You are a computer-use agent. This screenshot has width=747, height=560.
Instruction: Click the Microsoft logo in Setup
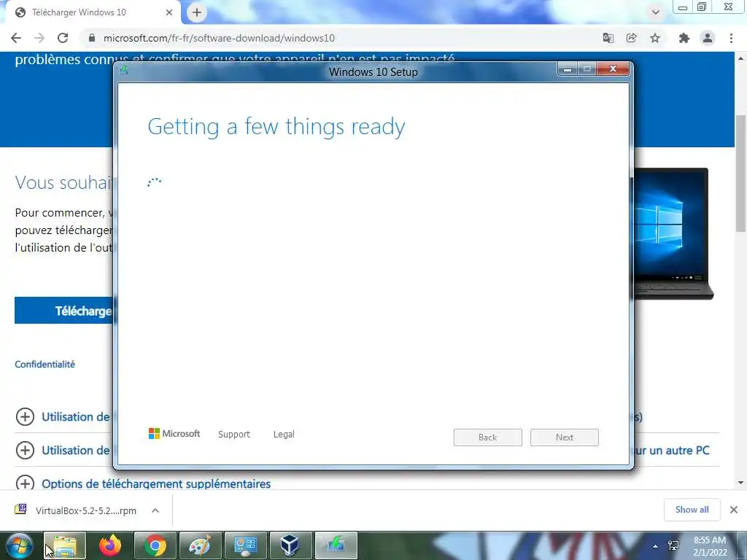174,433
